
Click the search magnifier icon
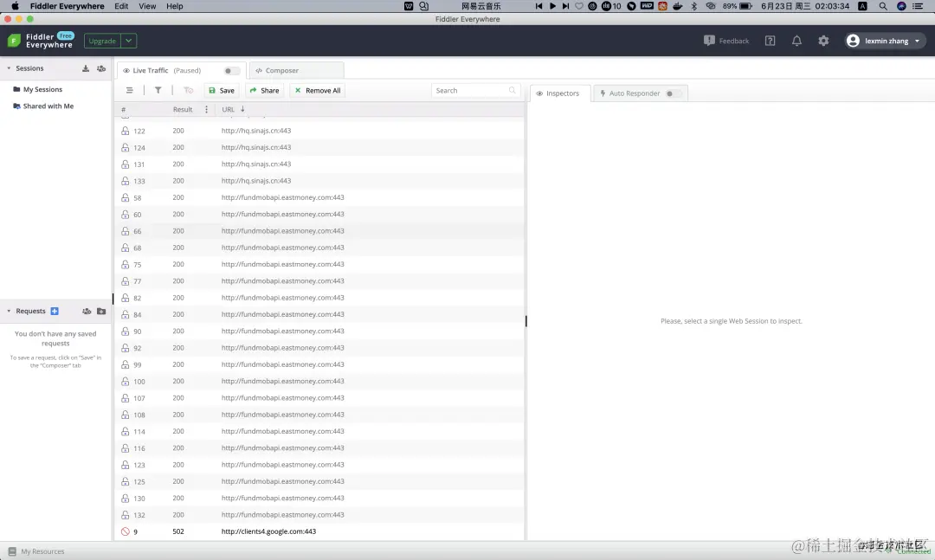(513, 91)
